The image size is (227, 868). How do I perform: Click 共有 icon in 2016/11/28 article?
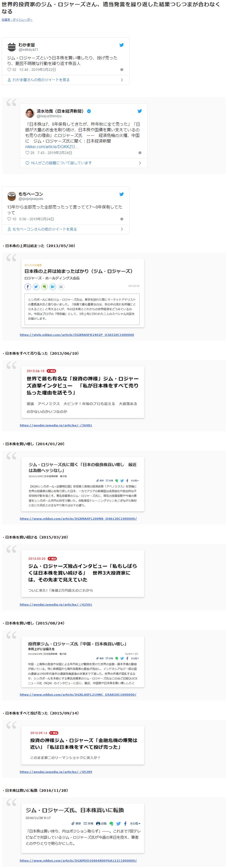88,824
